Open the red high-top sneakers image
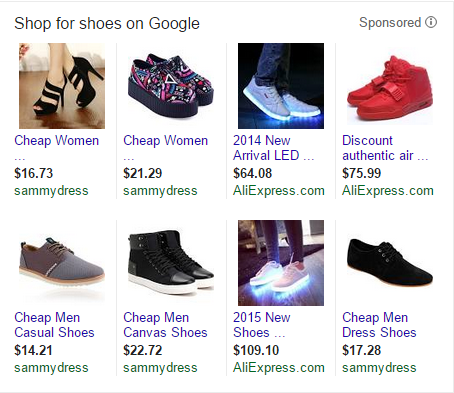 click(390, 86)
